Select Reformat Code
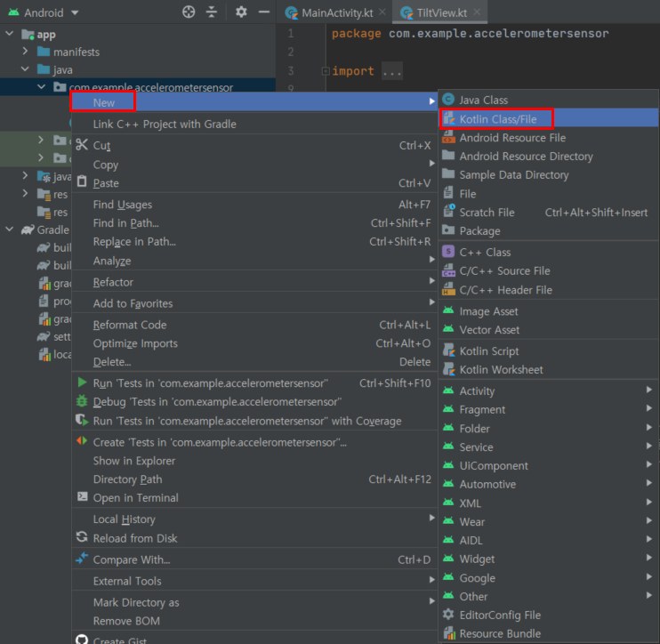The image size is (660, 644). [x=254, y=325]
